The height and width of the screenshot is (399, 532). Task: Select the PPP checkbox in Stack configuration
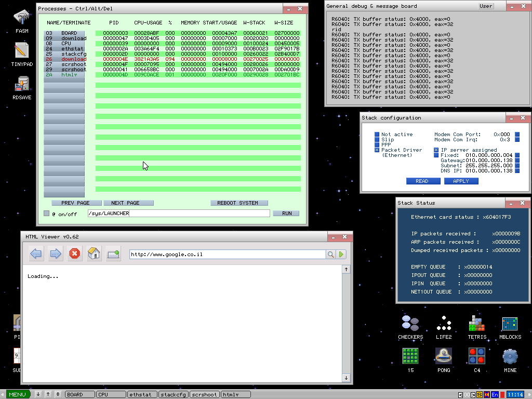[378, 144]
